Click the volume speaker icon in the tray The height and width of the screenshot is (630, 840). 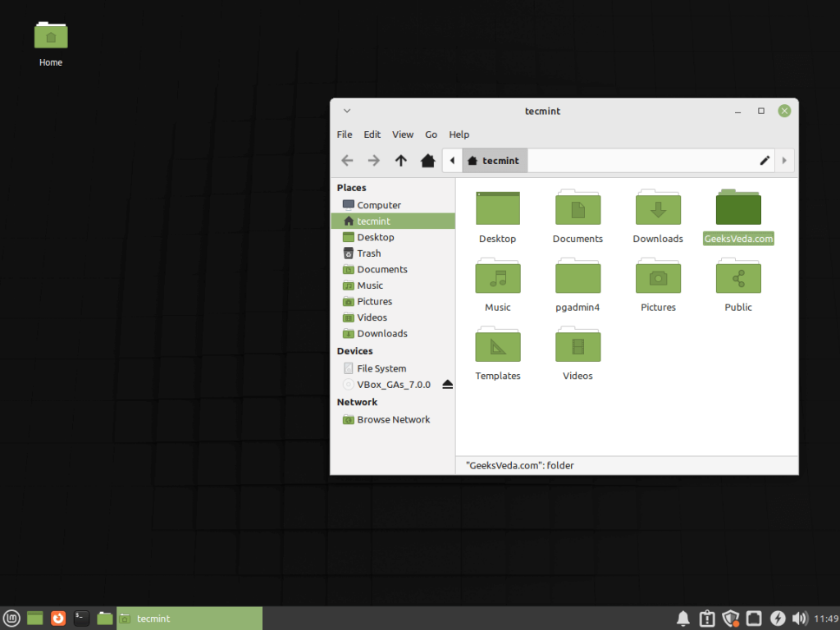click(x=800, y=618)
